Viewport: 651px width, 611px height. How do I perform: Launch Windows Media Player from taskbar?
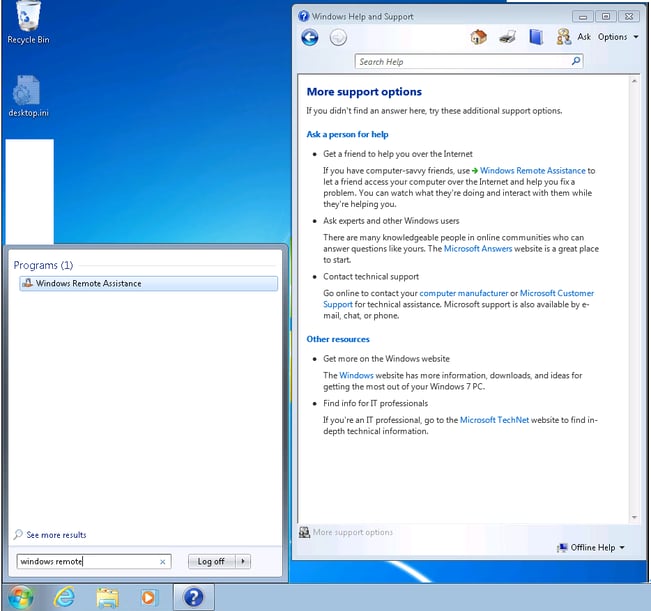pos(149,598)
